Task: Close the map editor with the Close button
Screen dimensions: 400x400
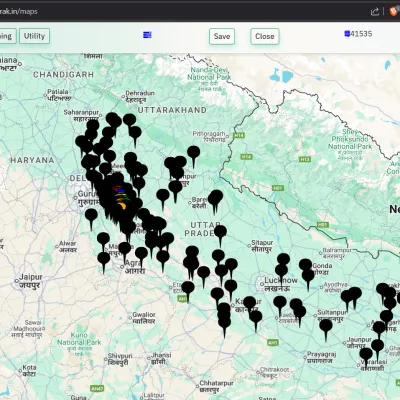Action: 265,36
